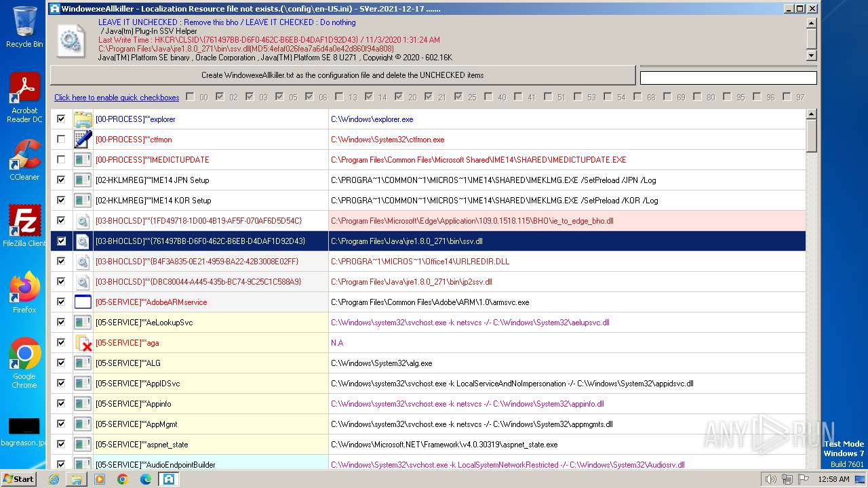Viewport: 868px width, 488px height.
Task: Open the Windows Start menu
Action: coord(19,479)
